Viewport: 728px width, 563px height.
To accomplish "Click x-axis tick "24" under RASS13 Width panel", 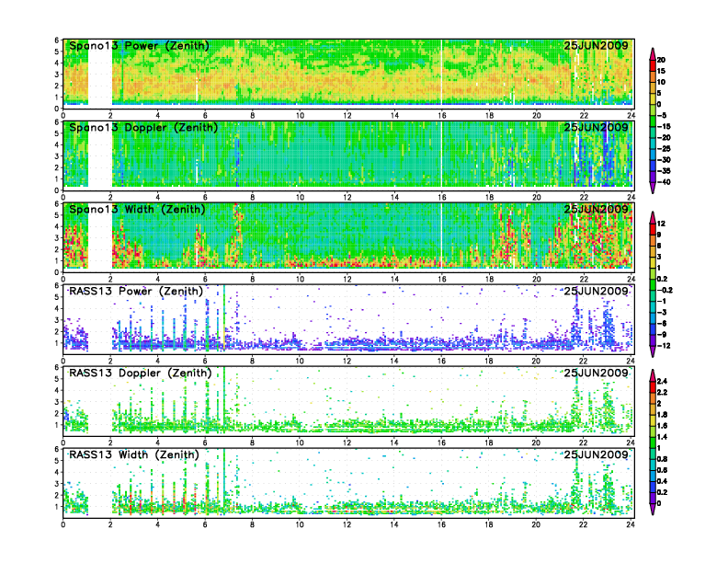I will tap(631, 524).
